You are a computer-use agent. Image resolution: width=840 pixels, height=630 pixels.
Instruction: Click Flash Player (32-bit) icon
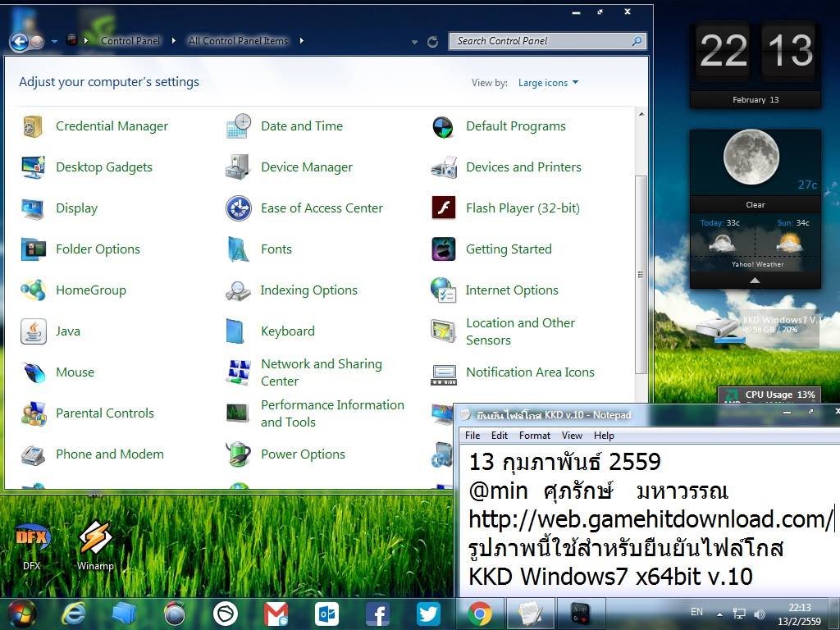pos(444,208)
